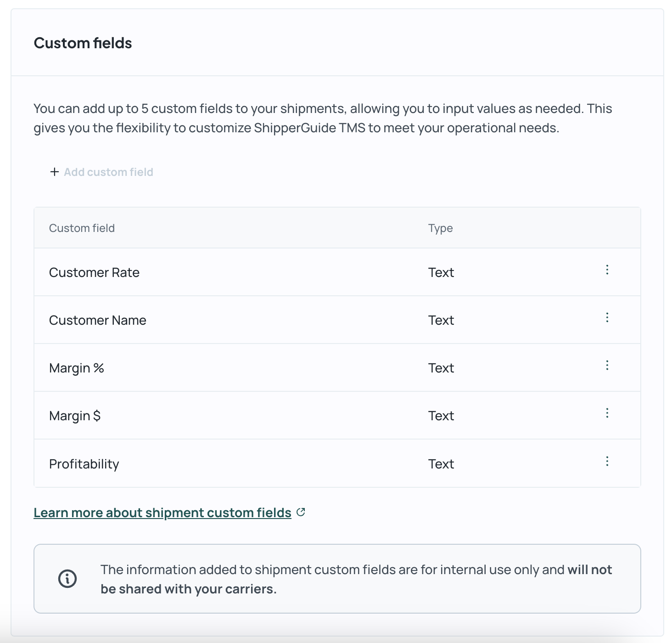Open the Customer Rate row options menu

pyautogui.click(x=607, y=270)
